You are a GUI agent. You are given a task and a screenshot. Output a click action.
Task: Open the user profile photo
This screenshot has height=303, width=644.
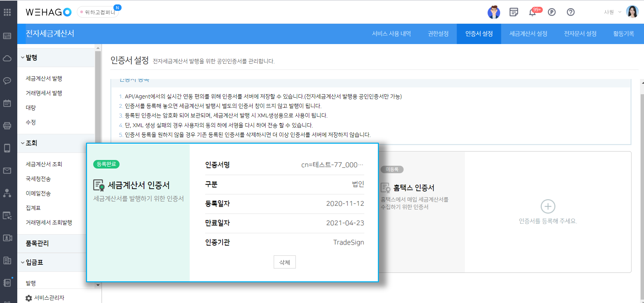click(x=632, y=12)
